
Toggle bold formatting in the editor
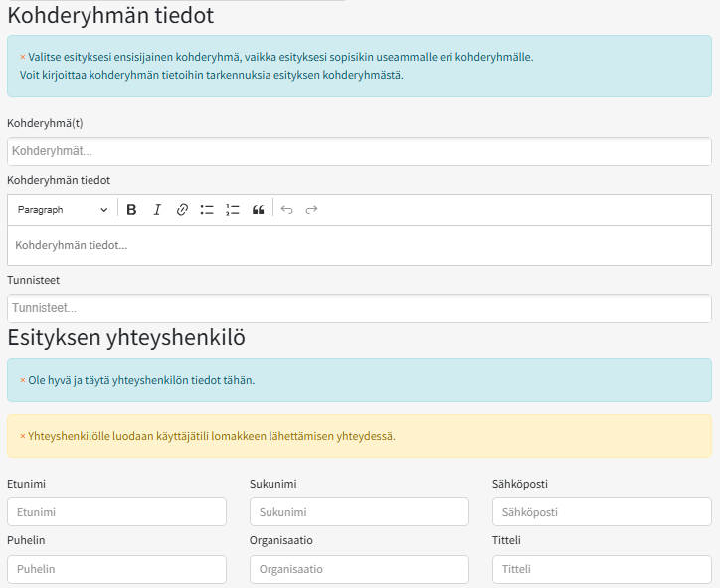131,210
